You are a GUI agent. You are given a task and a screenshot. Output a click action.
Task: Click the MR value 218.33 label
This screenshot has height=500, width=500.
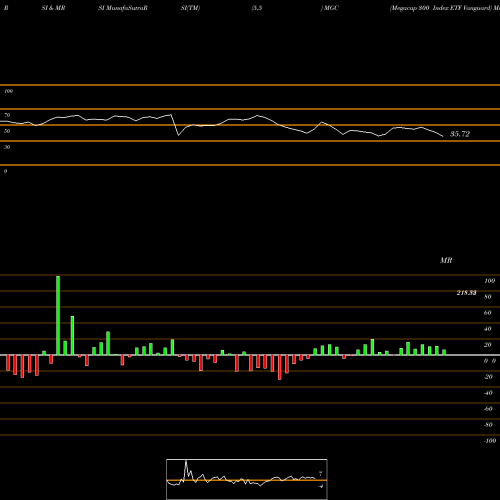pos(466,293)
